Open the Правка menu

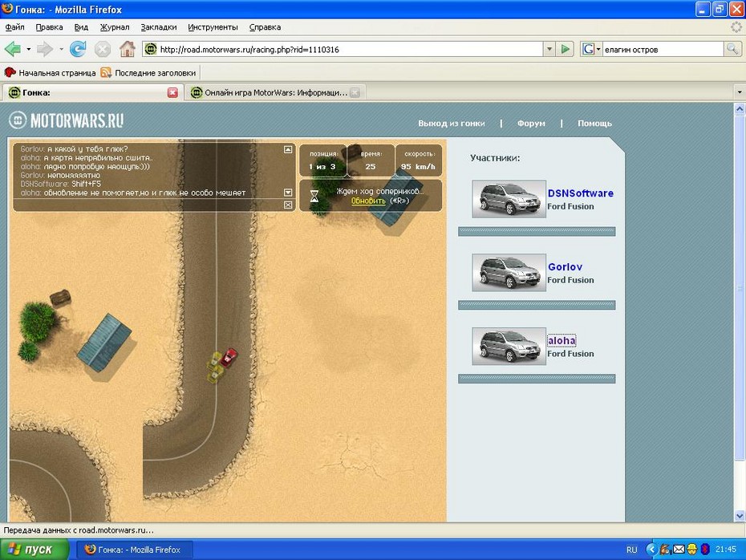pyautogui.click(x=49, y=27)
